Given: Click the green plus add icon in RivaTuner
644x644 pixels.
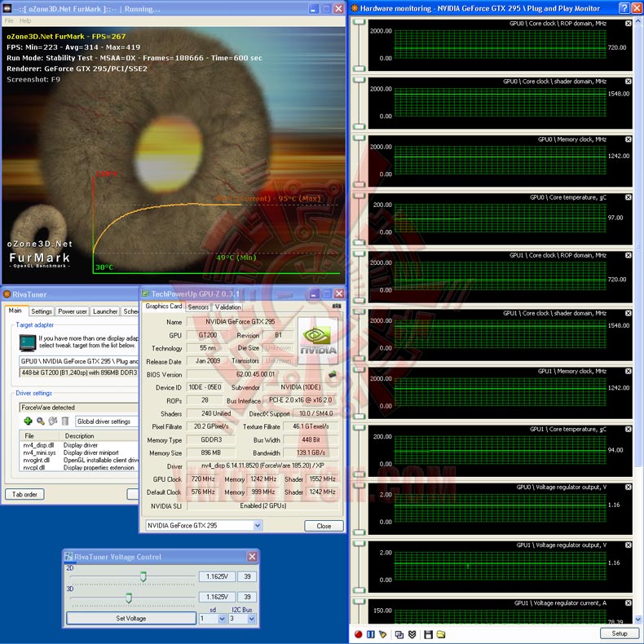Looking at the screenshot, I should pyautogui.click(x=28, y=421).
